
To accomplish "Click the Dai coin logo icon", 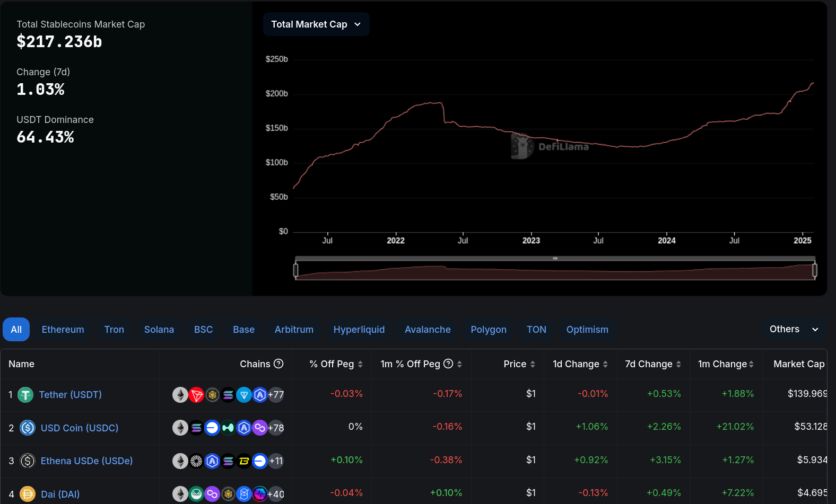I will pos(28,494).
